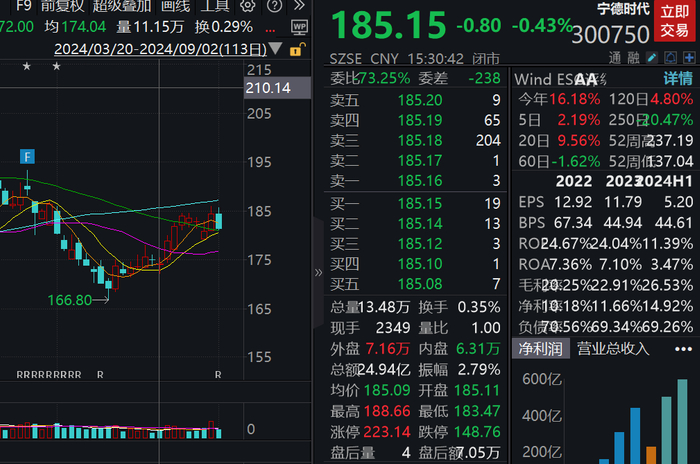Click red ellipsis beside turnover 0.29%
Screen dimensions: 700x464
(270, 30)
